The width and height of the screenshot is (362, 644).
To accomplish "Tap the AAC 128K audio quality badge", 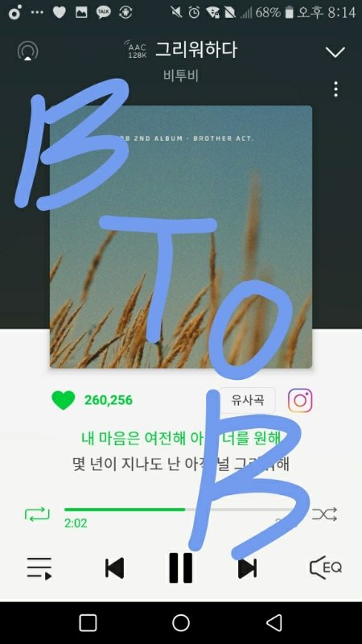I will (x=137, y=50).
